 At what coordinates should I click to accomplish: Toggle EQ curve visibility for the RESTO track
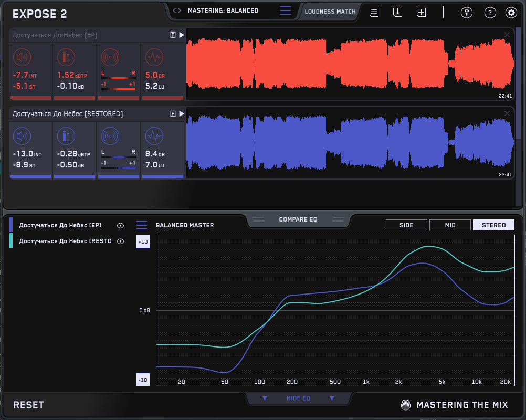click(x=121, y=241)
